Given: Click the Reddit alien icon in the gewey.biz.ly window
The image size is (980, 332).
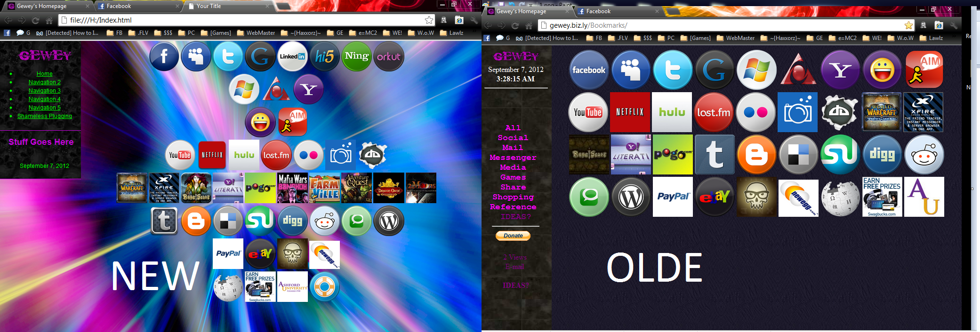Looking at the screenshot, I should [924, 154].
